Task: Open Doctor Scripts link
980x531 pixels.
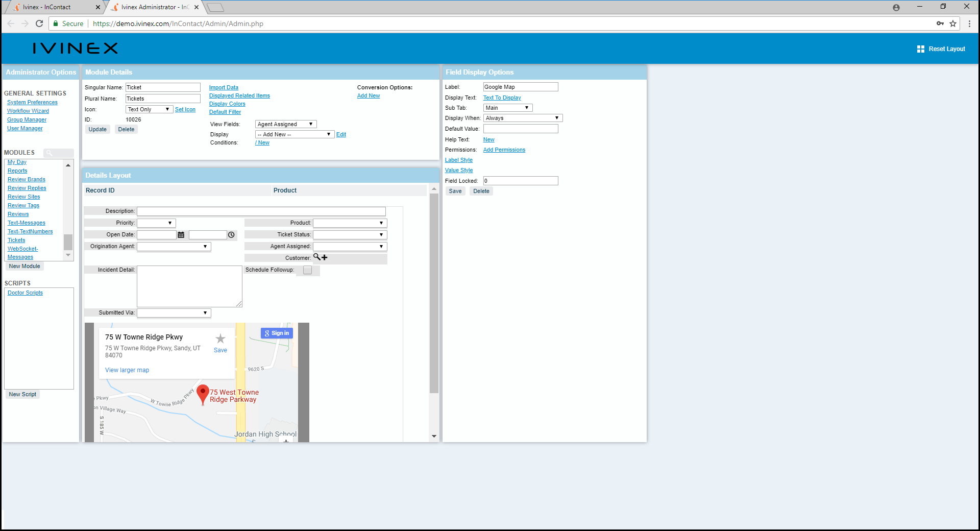Action: [25, 293]
